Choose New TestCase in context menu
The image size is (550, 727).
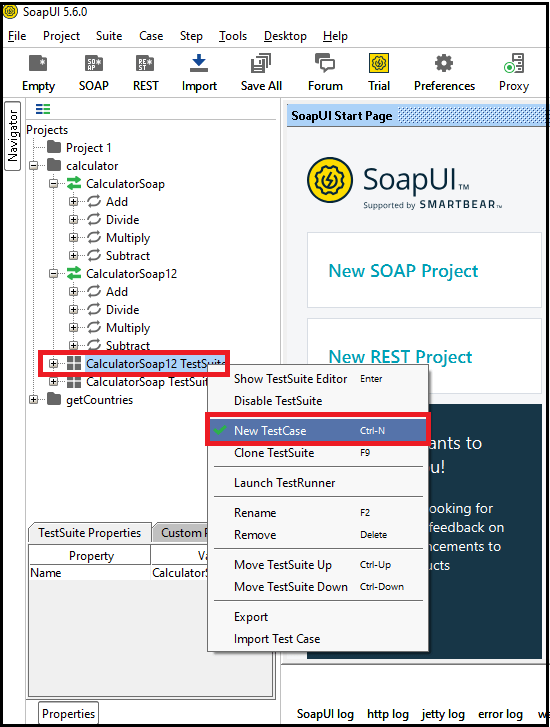(x=317, y=430)
